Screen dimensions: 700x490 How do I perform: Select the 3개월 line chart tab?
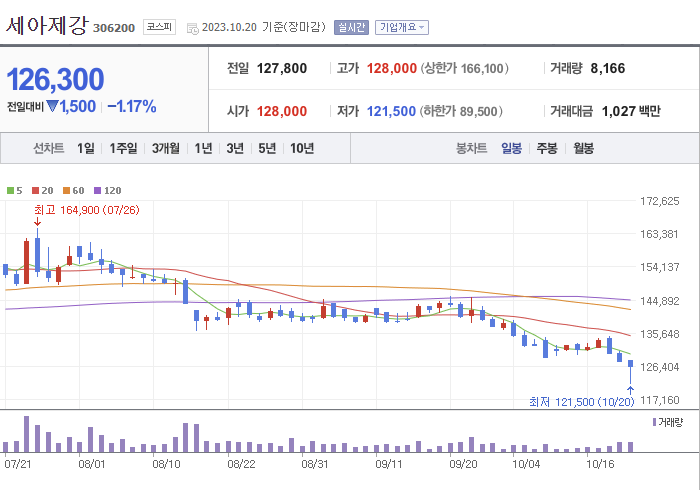point(166,148)
